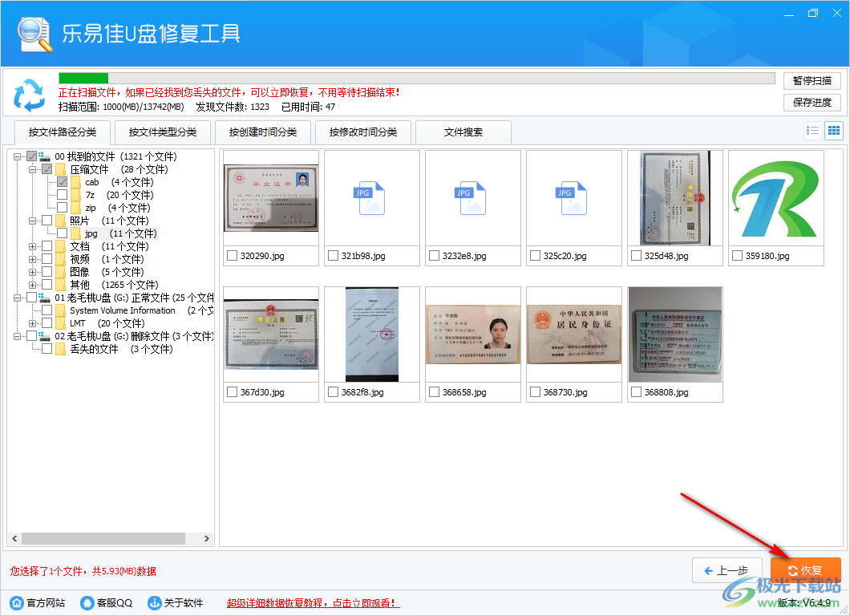The height and width of the screenshot is (616, 850).
Task: Switch to list view display mode
Action: click(x=812, y=130)
